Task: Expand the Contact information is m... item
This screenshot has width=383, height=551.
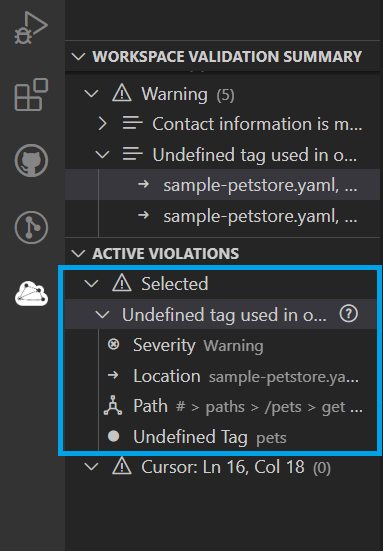Action: 102,123
